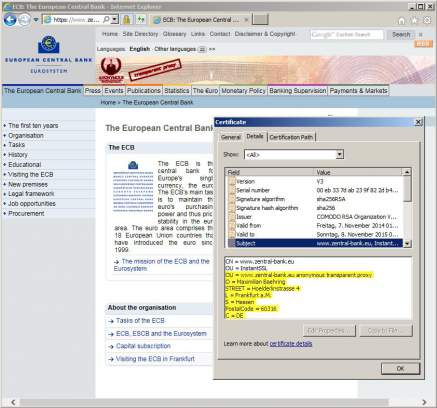437x408 pixels.
Task: Open the certificate details help link
Action: point(291,343)
